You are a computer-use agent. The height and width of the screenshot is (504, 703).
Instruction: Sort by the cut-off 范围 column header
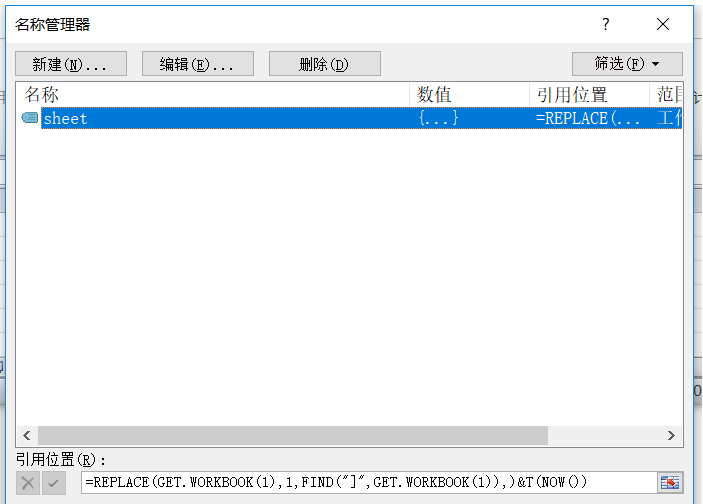click(x=666, y=95)
